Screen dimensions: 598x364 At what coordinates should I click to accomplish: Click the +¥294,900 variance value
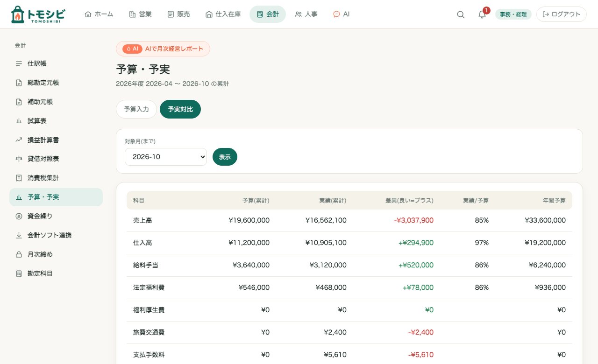(x=416, y=243)
